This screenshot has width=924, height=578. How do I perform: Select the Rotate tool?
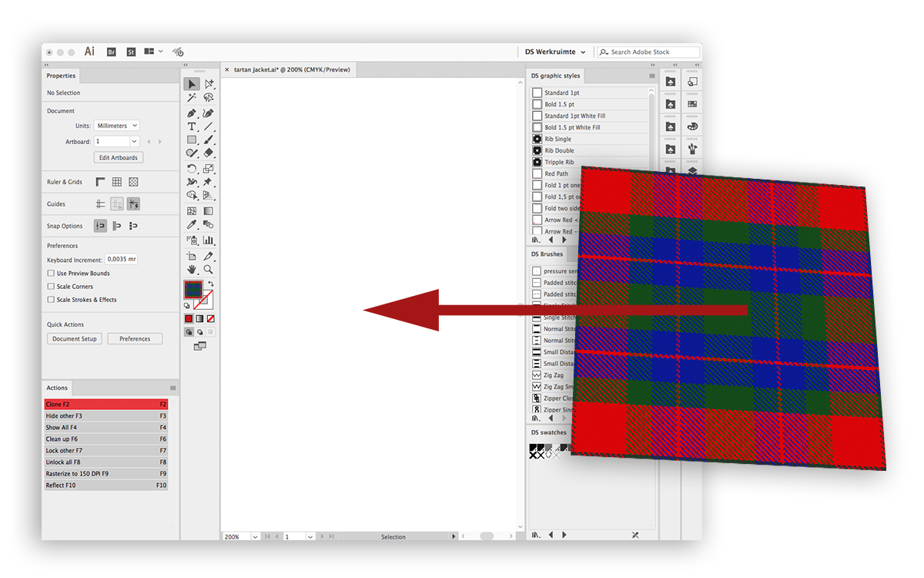(x=192, y=167)
